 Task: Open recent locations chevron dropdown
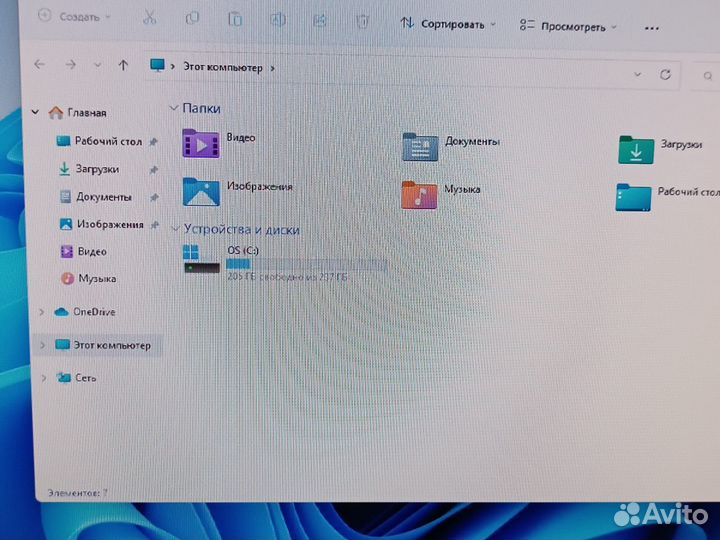pos(97,65)
